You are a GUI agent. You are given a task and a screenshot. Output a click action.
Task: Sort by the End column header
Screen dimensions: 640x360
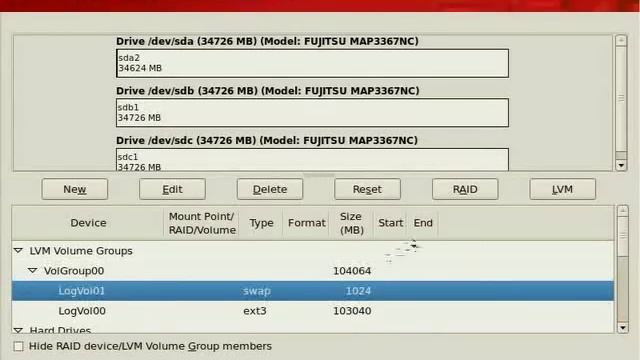pos(423,223)
